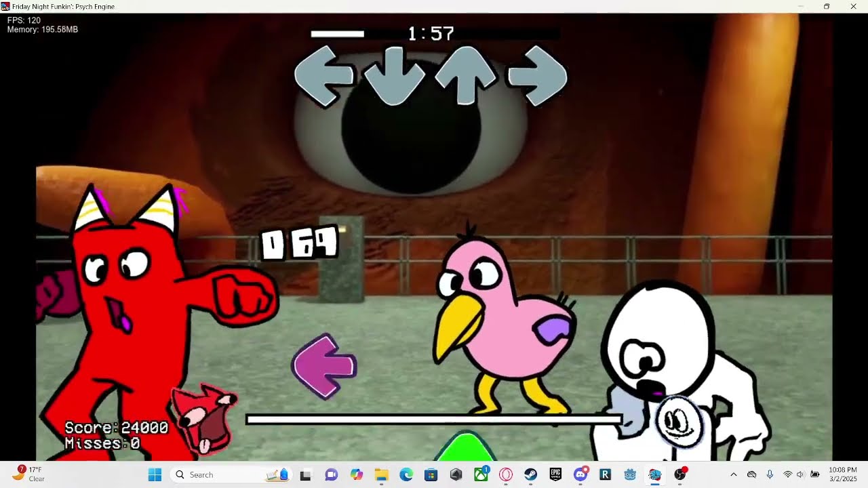Click the taskbar Search box
The image size is (868, 488).
(x=232, y=474)
